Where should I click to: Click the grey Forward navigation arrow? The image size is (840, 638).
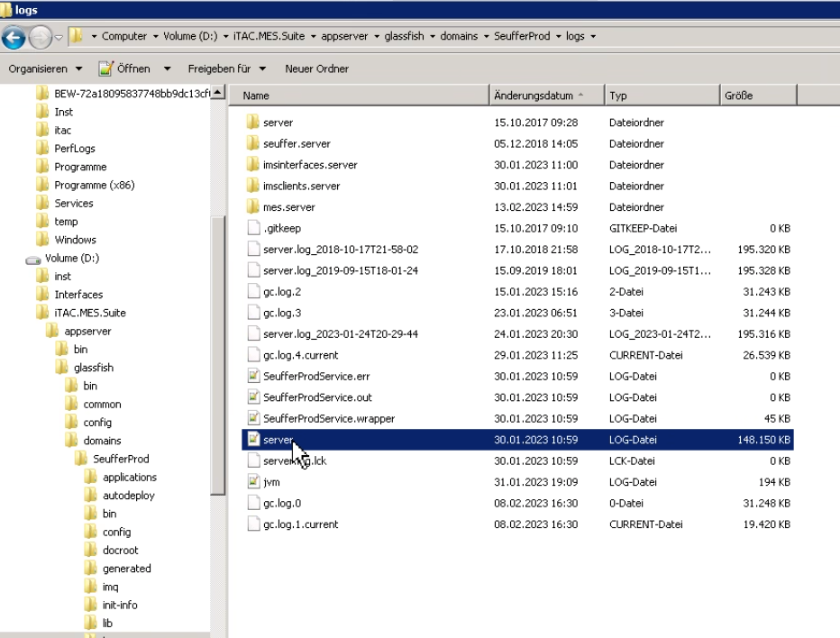[41, 37]
